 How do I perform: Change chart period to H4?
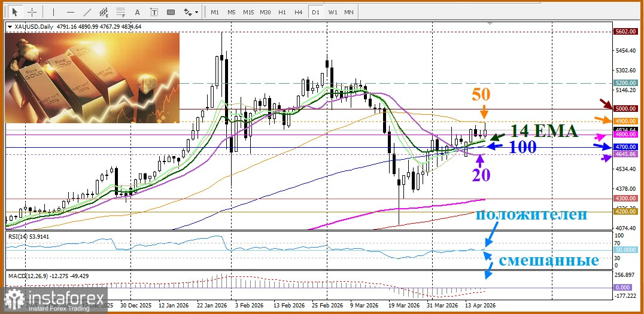click(x=299, y=13)
